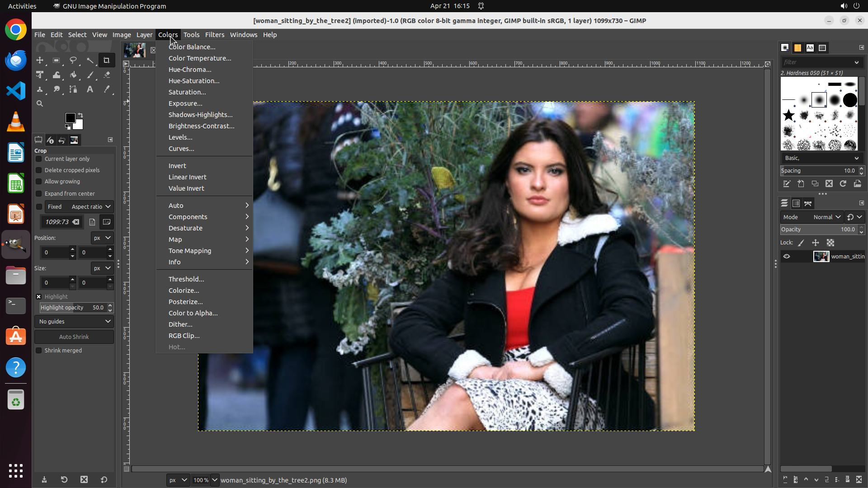
Task: Select the Color Picker eyedropper tool
Action: pos(107,89)
